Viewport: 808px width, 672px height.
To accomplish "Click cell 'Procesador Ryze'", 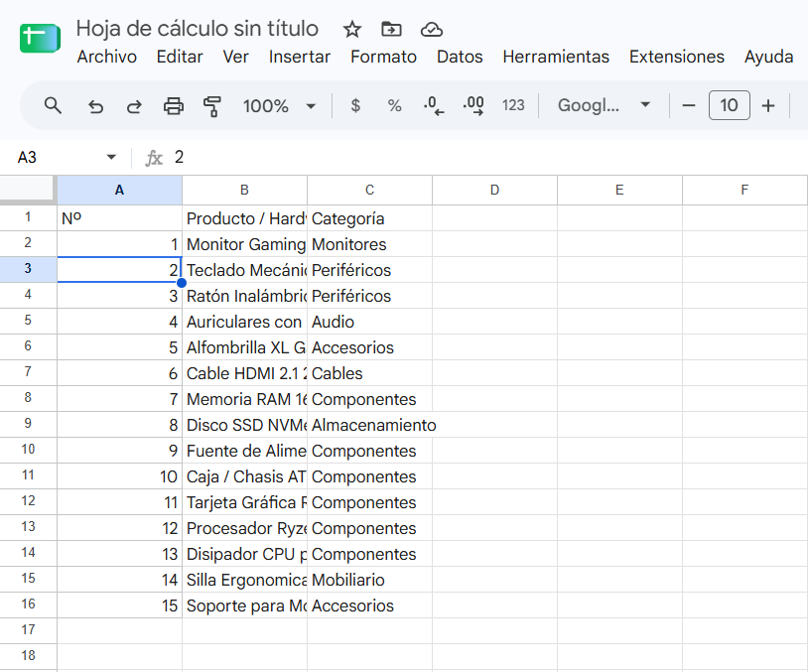I will [245, 528].
